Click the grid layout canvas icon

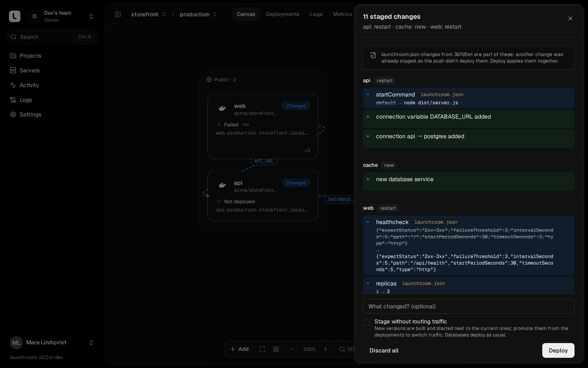point(276,349)
